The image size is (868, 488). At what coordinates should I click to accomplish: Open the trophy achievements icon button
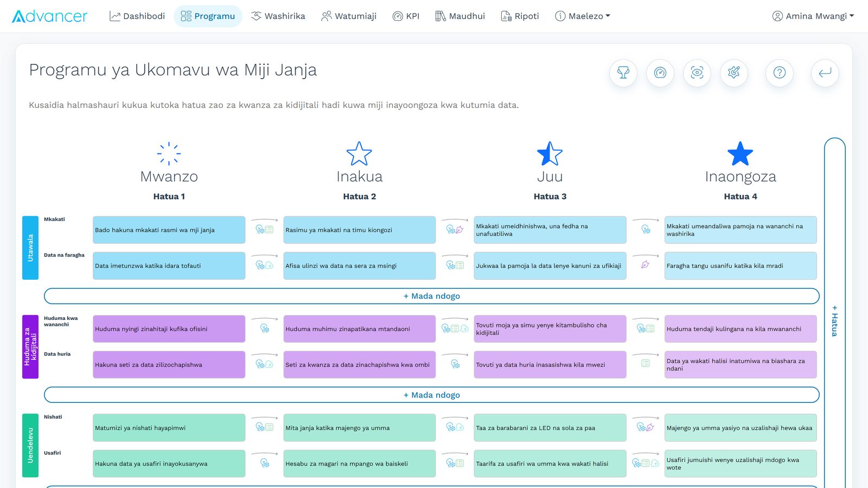[x=623, y=73]
